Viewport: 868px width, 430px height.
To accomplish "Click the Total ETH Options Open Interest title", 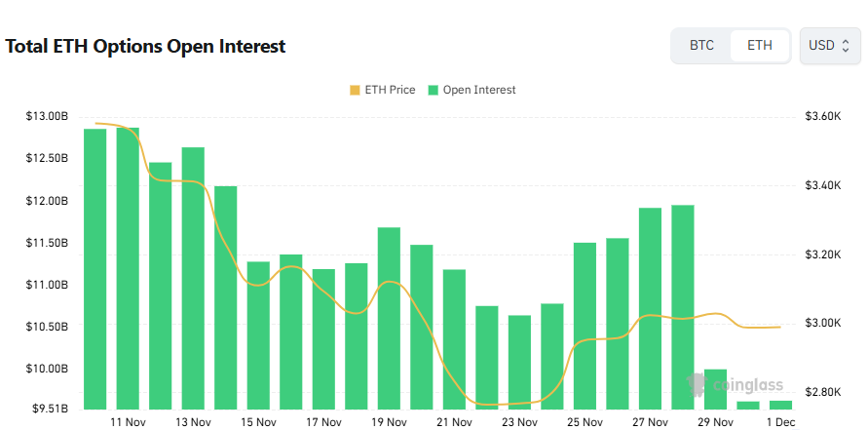I will [146, 46].
